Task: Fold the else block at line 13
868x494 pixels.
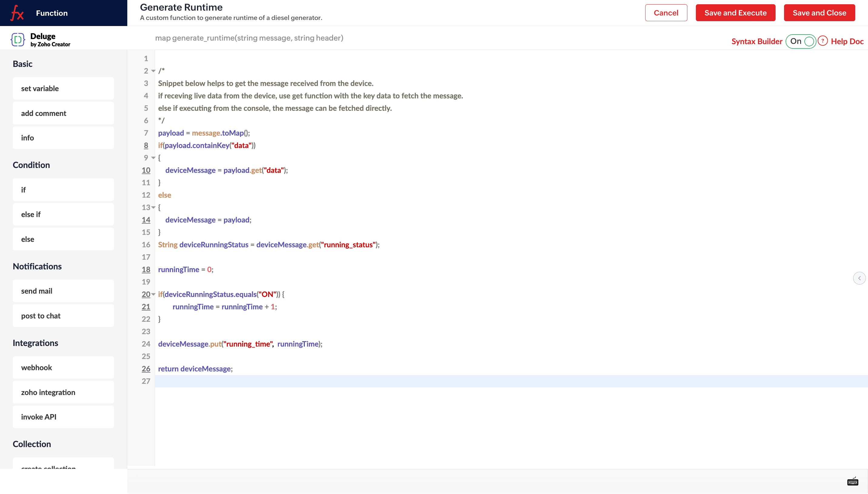Action: click(x=153, y=207)
